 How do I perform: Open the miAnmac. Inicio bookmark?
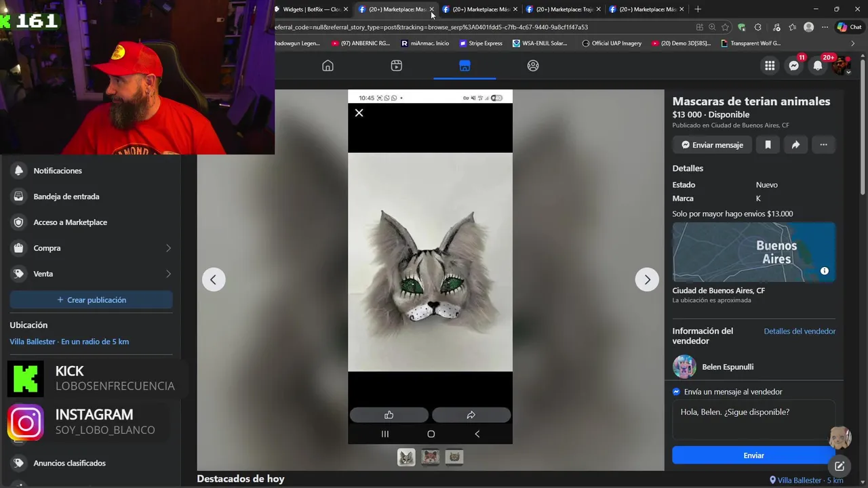click(x=425, y=43)
